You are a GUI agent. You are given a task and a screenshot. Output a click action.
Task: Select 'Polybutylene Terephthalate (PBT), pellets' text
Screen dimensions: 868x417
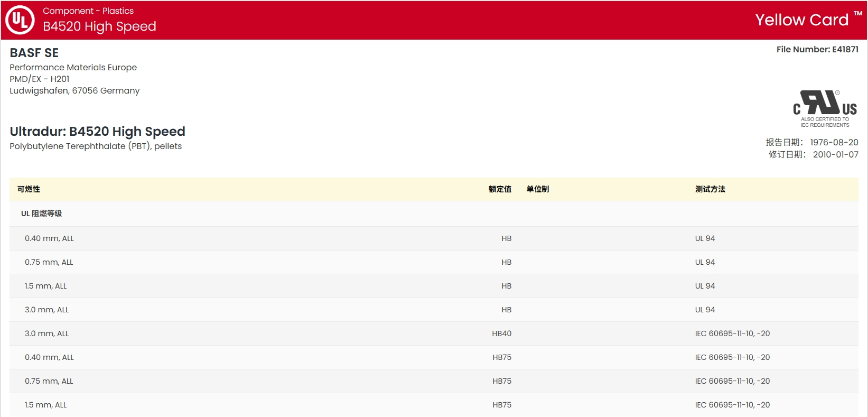(x=96, y=146)
